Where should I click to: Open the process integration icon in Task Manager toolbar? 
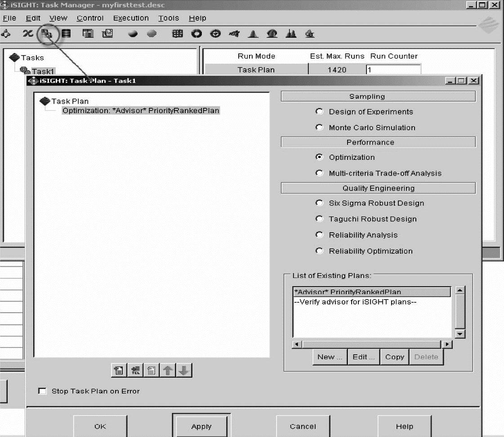click(6, 33)
